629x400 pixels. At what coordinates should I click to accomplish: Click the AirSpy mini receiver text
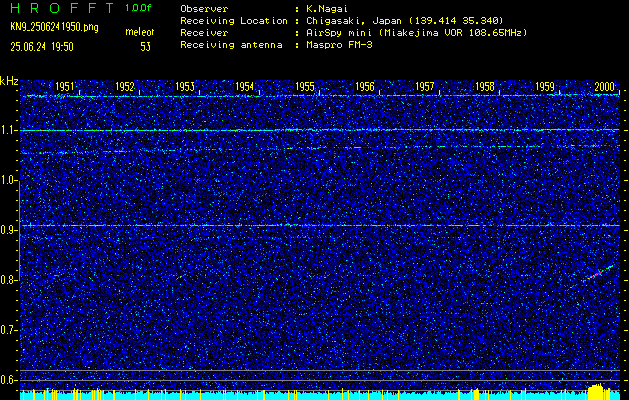tap(416, 33)
